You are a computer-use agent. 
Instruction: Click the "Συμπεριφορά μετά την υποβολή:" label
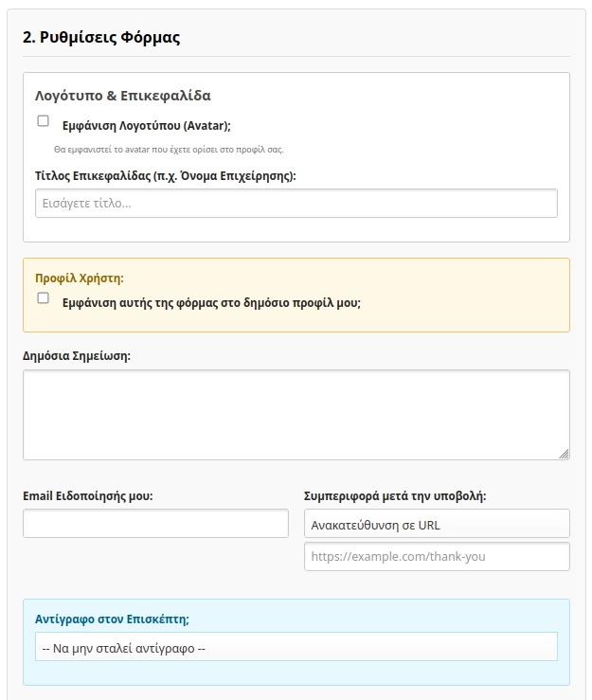[x=395, y=495]
